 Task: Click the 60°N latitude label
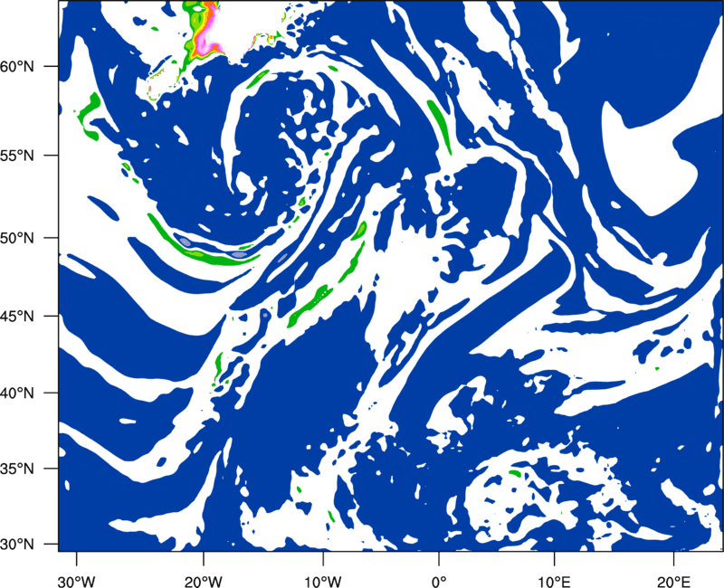tap(17, 66)
